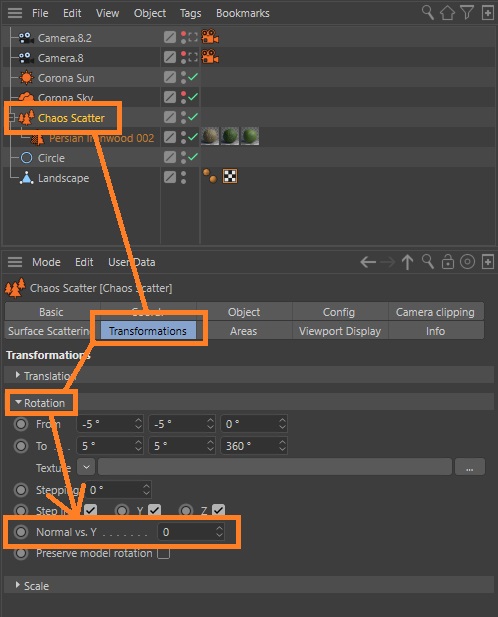Click the Object Manager search magnifier icon

pos(428,13)
